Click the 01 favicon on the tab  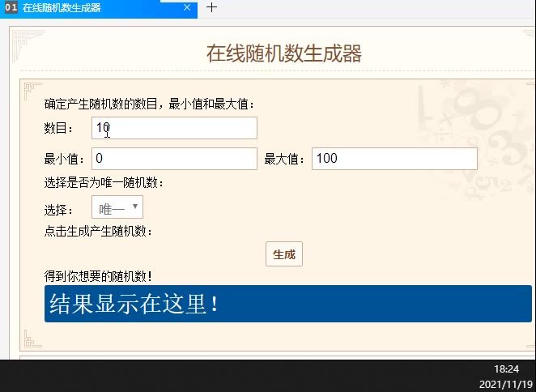(x=11, y=7)
